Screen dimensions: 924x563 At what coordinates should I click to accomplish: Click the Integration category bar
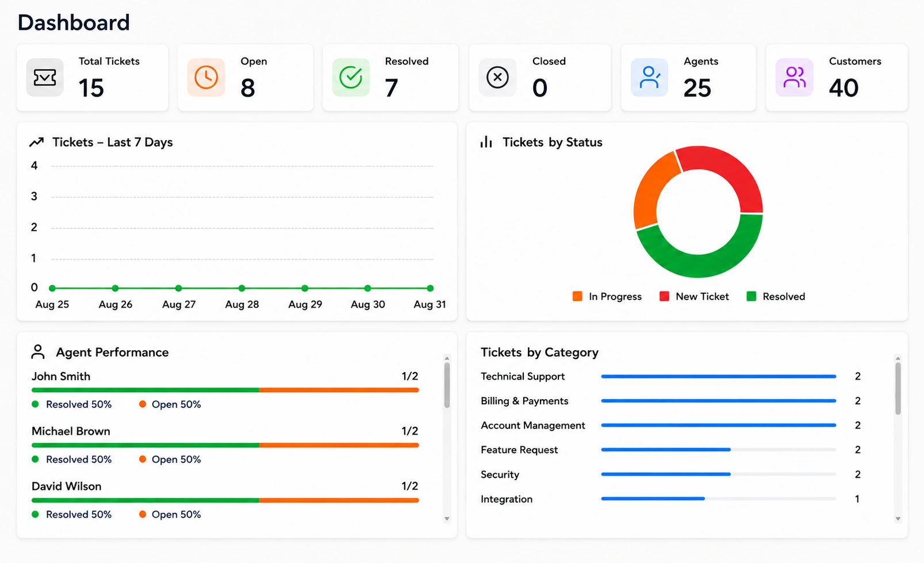(719, 499)
